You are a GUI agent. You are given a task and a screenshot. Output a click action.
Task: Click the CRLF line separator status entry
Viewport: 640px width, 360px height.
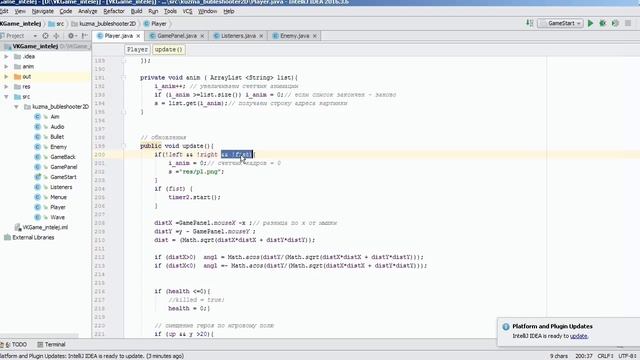click(605, 356)
